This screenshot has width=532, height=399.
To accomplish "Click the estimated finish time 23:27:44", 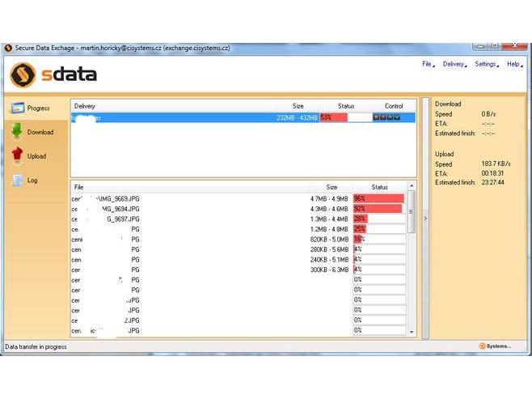I will (492, 182).
